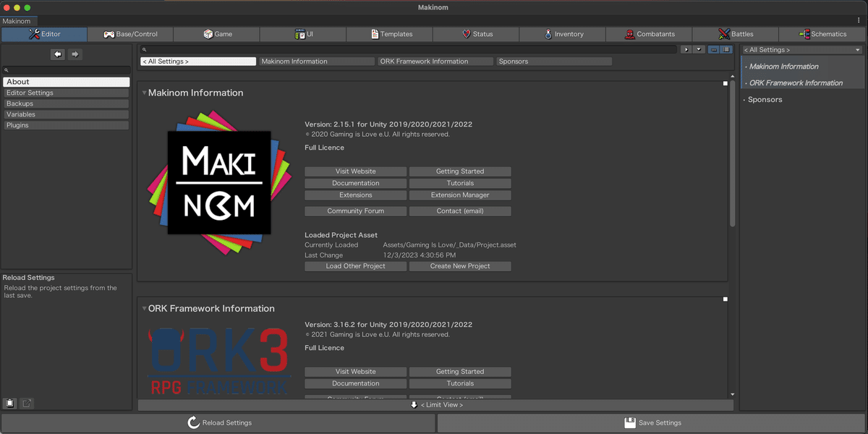
Task: Click Save Settings at the bottom
Action: [x=652, y=423]
